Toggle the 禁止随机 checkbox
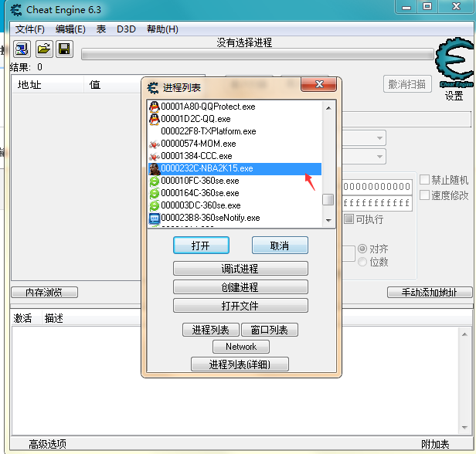 (424, 180)
